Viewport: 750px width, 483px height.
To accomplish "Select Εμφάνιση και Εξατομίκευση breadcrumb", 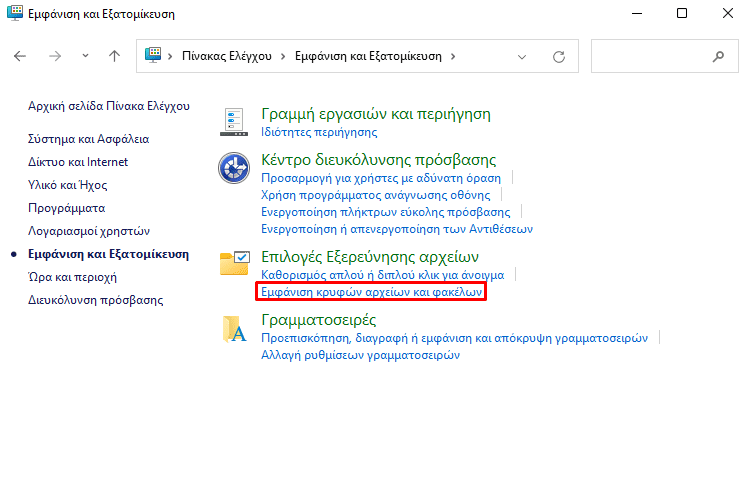I will coord(368,56).
